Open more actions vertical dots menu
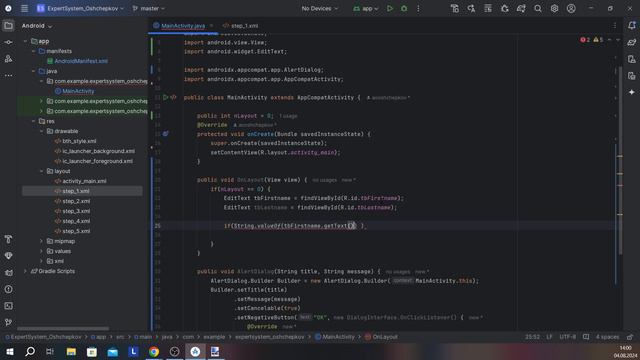Image resolution: width=640 pixels, height=360 pixels. pyautogui.click(x=418, y=8)
